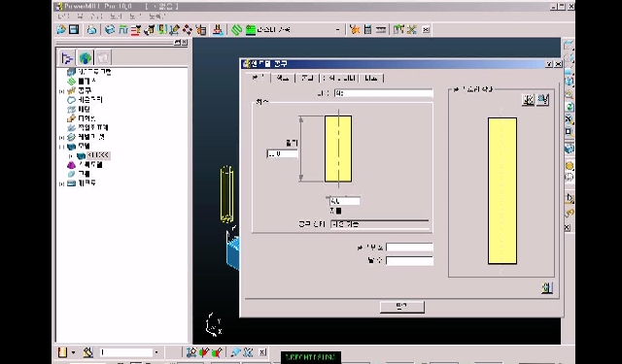Click the calculator icon in main toolbar

[x=367, y=29]
